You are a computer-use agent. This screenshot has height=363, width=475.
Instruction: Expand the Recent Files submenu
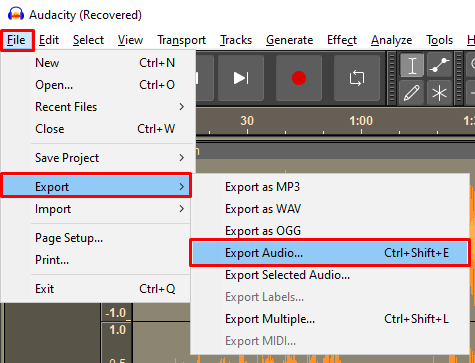pyautogui.click(x=97, y=107)
